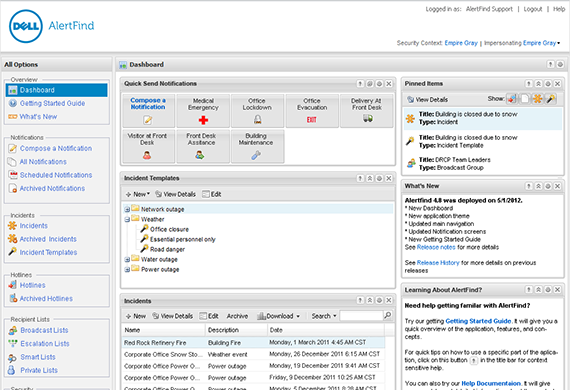The height and width of the screenshot is (390, 570).
Task: Open the Dashboard sidebar item
Action: point(57,90)
